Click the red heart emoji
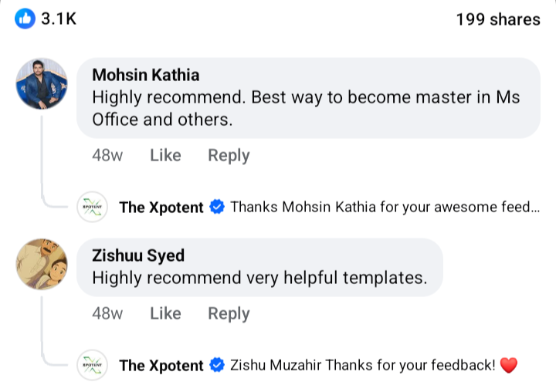This screenshot has width=556, height=392. point(508,366)
